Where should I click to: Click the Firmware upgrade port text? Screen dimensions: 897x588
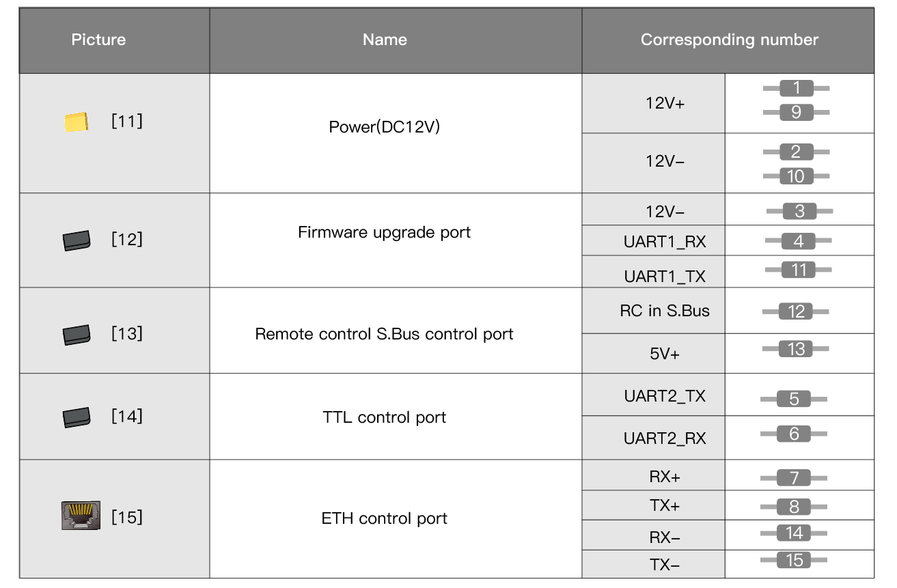pyautogui.click(x=384, y=232)
